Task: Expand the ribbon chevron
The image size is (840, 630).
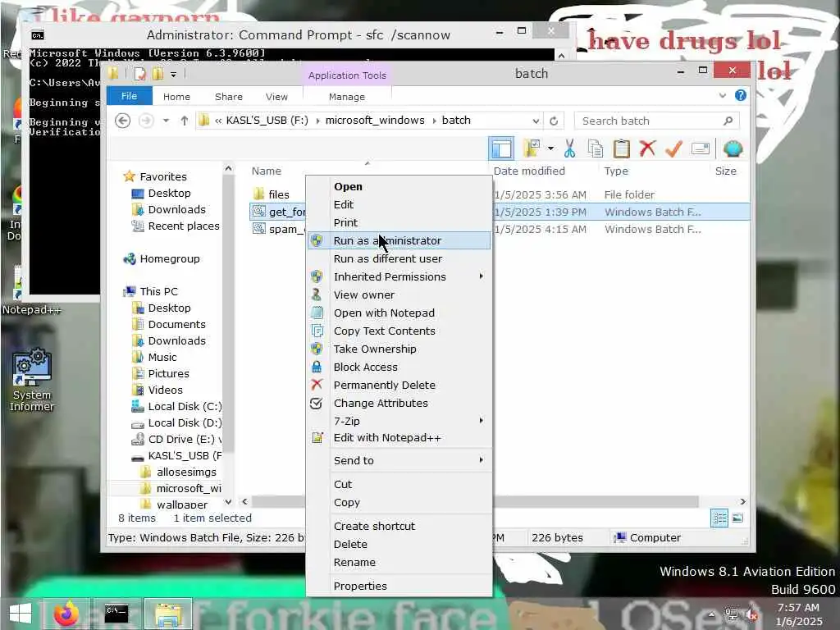Action: pos(723,95)
